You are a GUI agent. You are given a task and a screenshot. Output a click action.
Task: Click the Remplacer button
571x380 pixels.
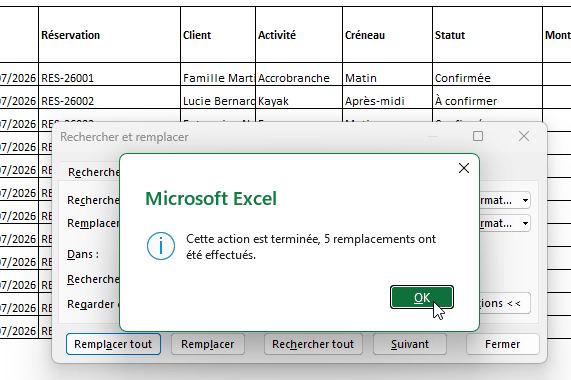pyautogui.click(x=208, y=344)
